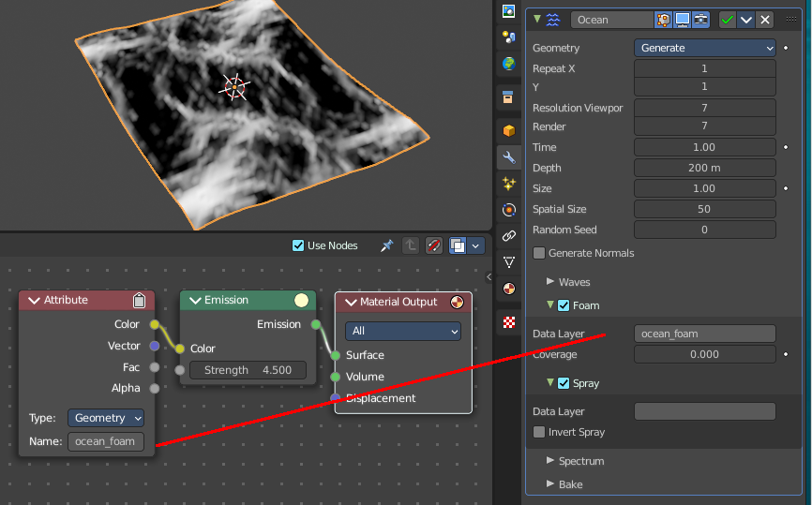The height and width of the screenshot is (505, 812).
Task: Toggle Ocean modifier viewport display (monitor)
Action: coord(682,20)
